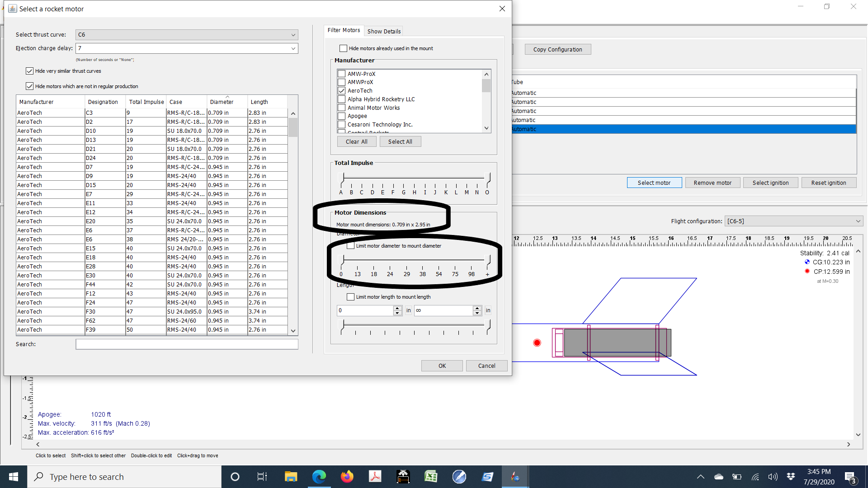Open File Explorer from the taskbar
868x488 pixels.
[291, 477]
